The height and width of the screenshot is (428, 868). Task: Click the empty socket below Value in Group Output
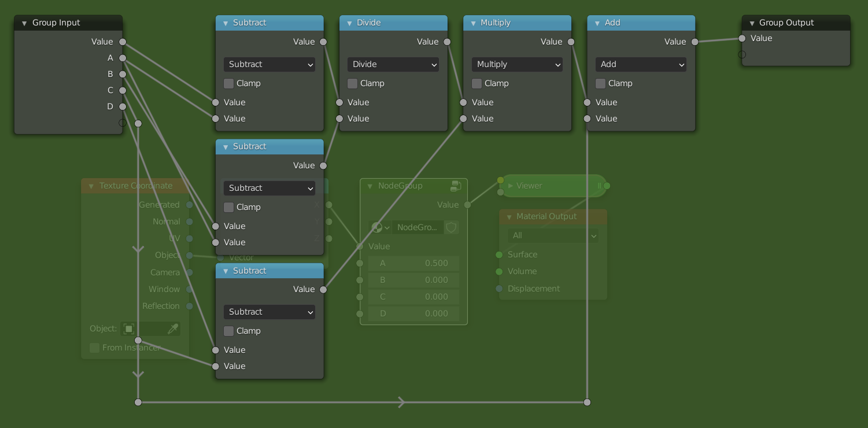coord(742,54)
